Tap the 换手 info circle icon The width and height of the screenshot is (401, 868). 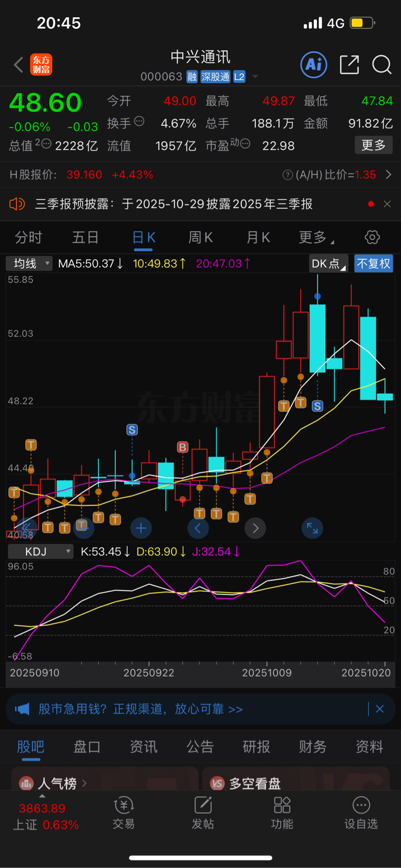tap(139, 121)
